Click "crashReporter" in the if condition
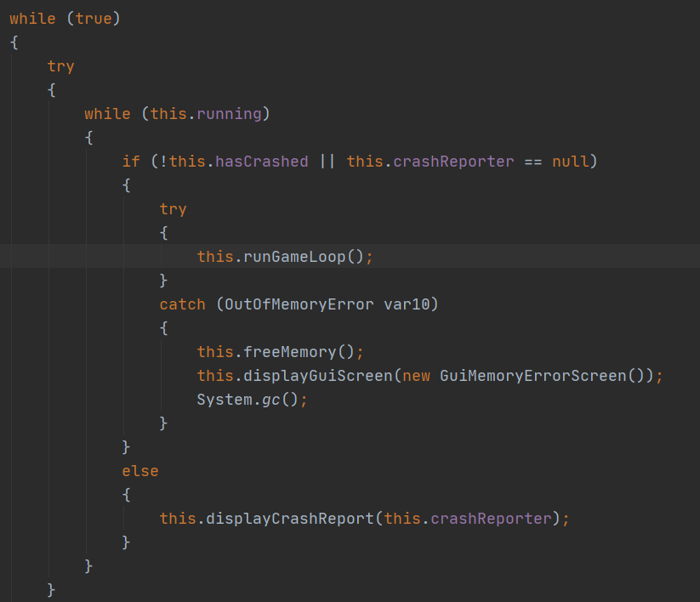The image size is (700, 602). pos(453,162)
